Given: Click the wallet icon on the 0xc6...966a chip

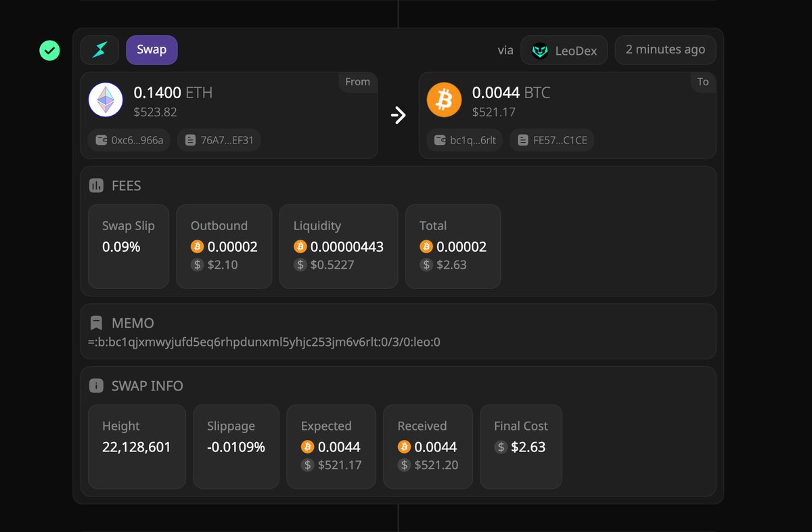Looking at the screenshot, I should pyautogui.click(x=102, y=140).
